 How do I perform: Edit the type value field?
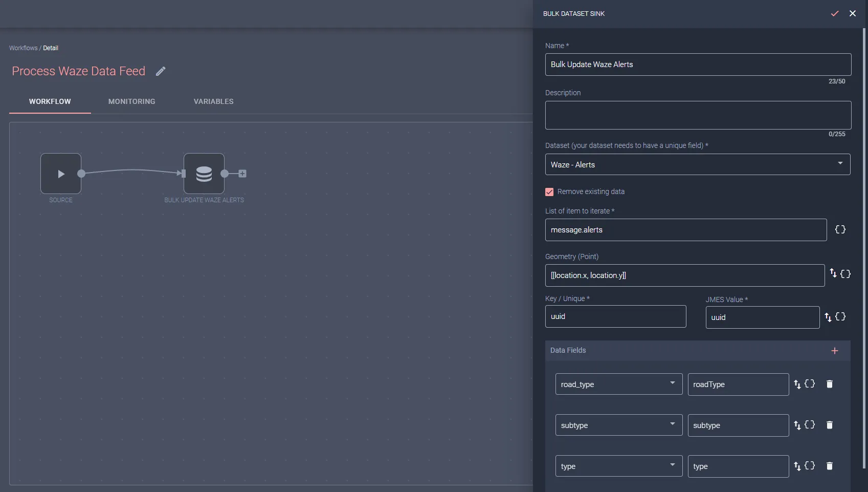738,466
